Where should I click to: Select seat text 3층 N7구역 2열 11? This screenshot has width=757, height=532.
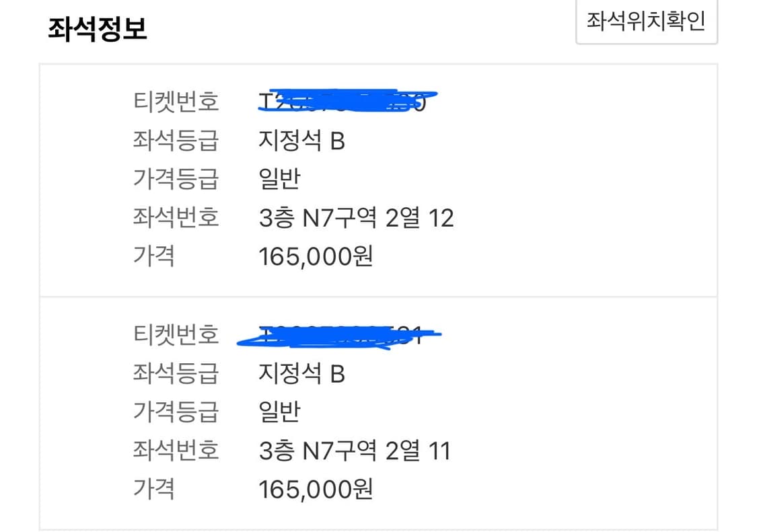point(355,451)
